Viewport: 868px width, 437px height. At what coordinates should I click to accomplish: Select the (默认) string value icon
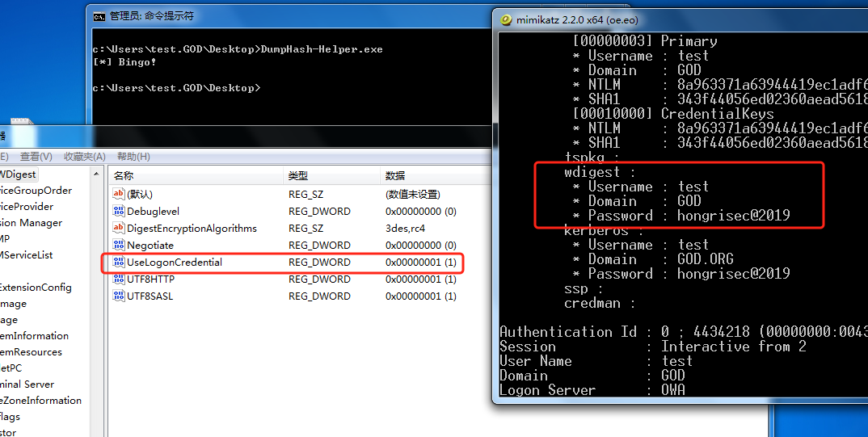(119, 194)
